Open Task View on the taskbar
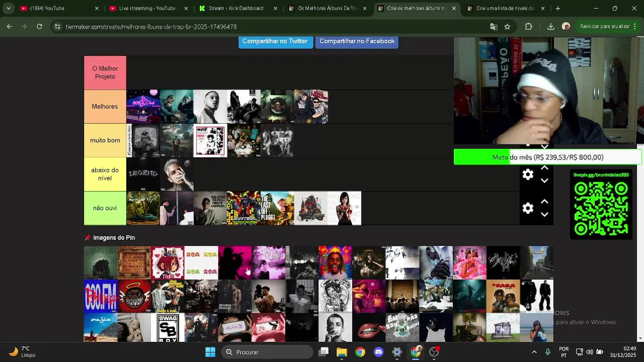 (324, 352)
